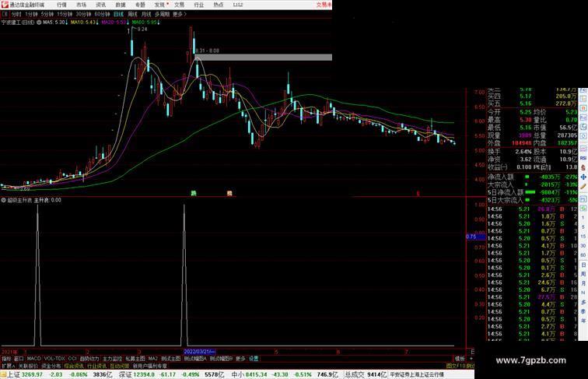Select the 周线 weekly chart period
This screenshot has width=588, height=379.
pos(132,14)
